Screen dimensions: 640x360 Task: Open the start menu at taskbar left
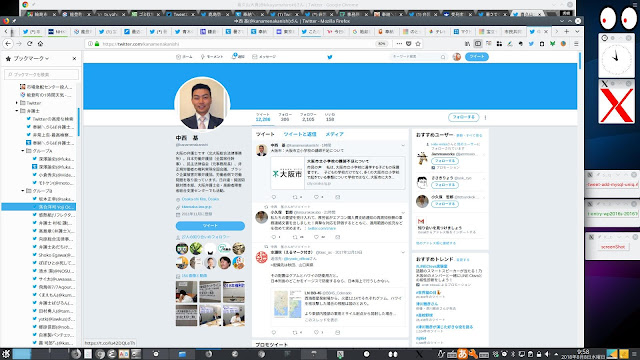[6, 354]
